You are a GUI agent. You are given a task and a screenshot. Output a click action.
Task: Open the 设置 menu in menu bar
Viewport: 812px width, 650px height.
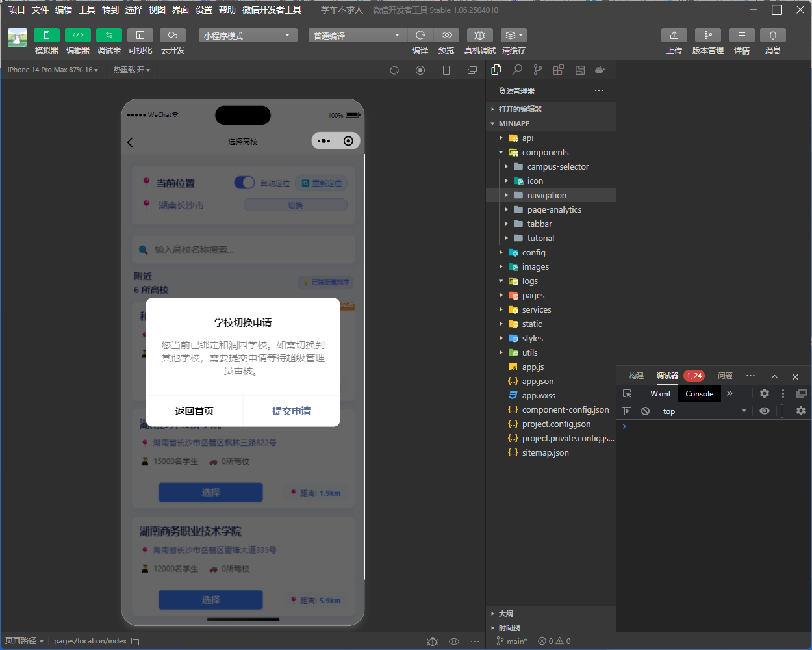click(x=204, y=10)
